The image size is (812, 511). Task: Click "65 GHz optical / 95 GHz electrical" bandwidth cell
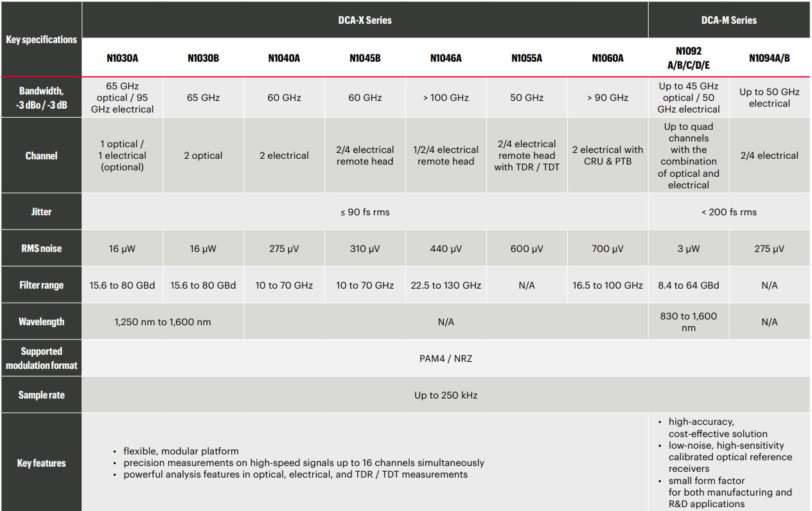click(122, 98)
